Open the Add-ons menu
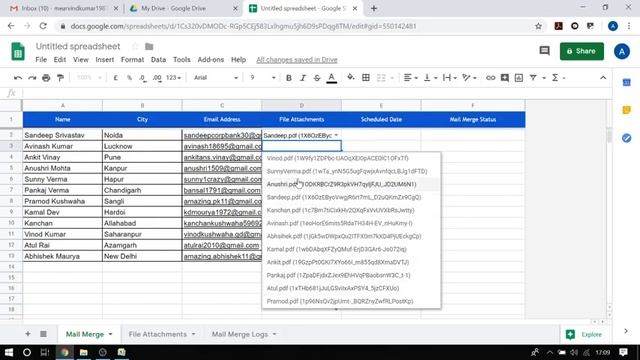This screenshot has width=640, height=360. [x=211, y=60]
